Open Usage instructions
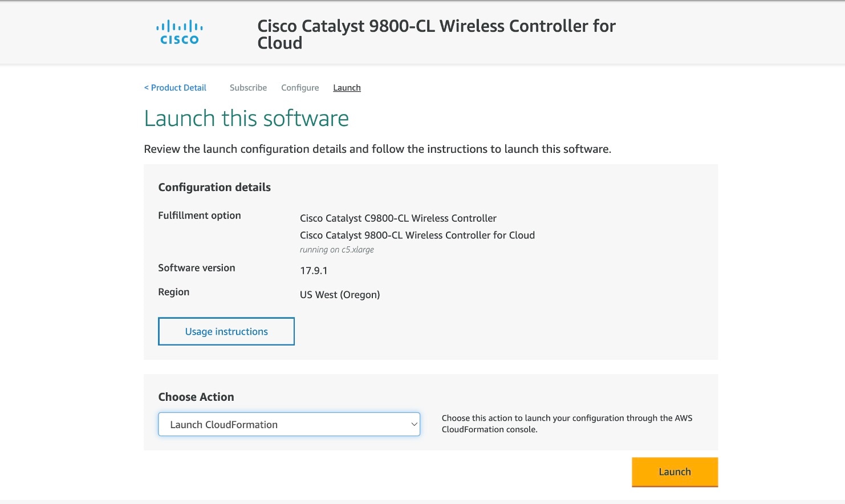Image resolution: width=845 pixels, height=504 pixels. [x=226, y=331]
